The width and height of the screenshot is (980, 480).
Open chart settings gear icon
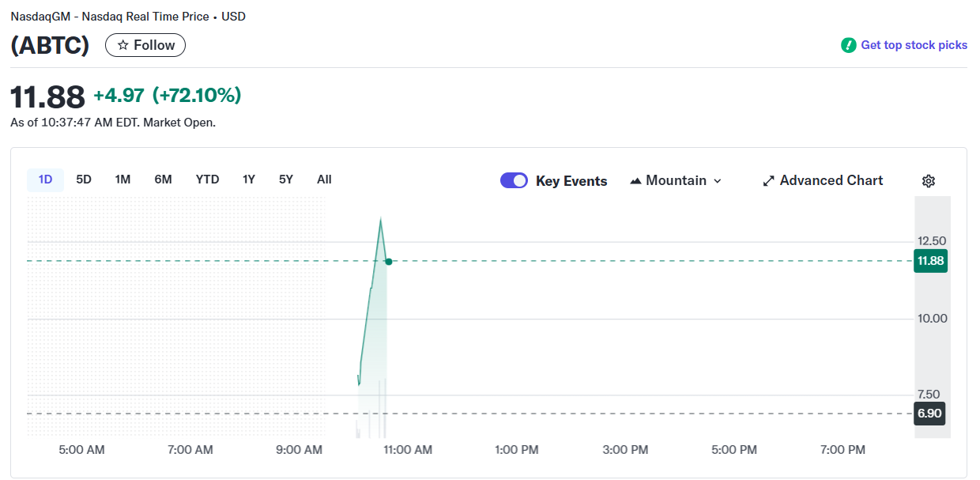[x=929, y=181]
